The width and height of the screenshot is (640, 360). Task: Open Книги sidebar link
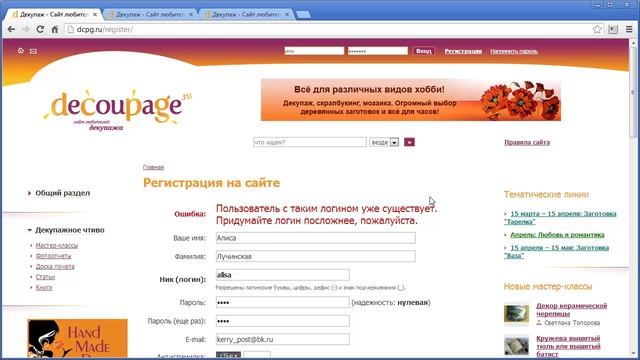tap(44, 287)
